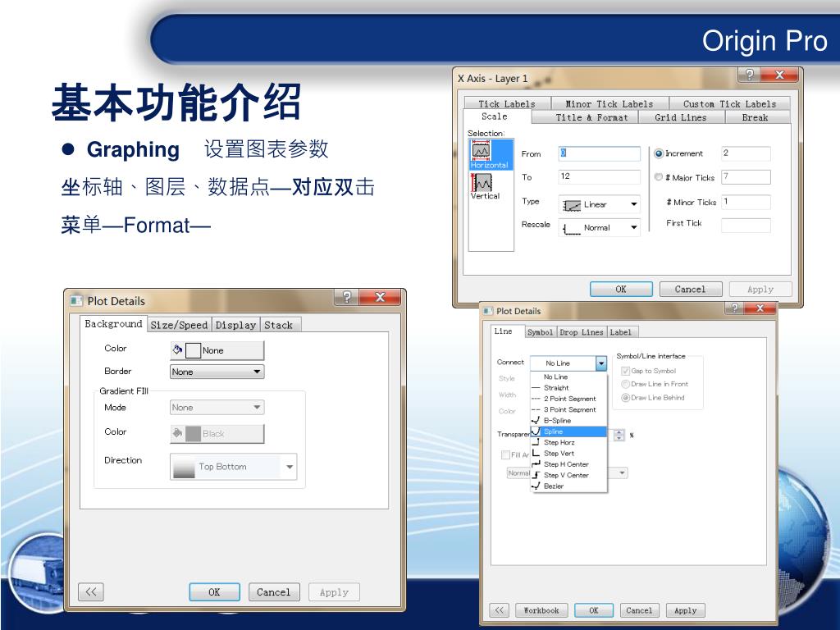Click the paint bucket icon beside Color None
Image resolution: width=840 pixels, height=630 pixels.
[177, 349]
